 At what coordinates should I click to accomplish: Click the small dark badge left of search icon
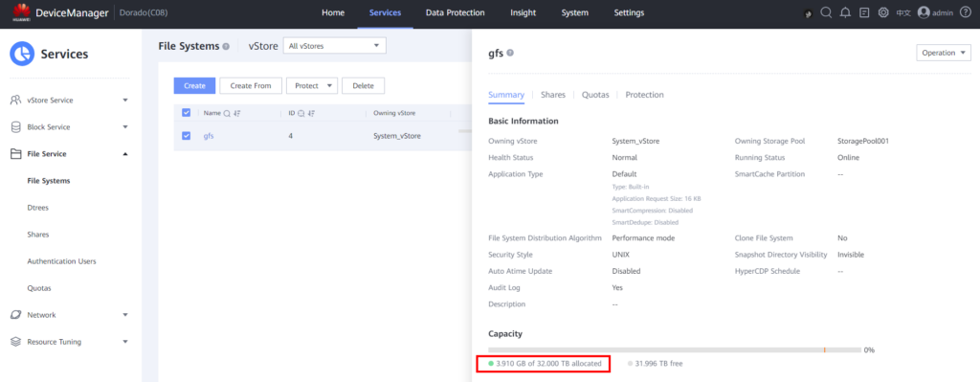coord(808,13)
